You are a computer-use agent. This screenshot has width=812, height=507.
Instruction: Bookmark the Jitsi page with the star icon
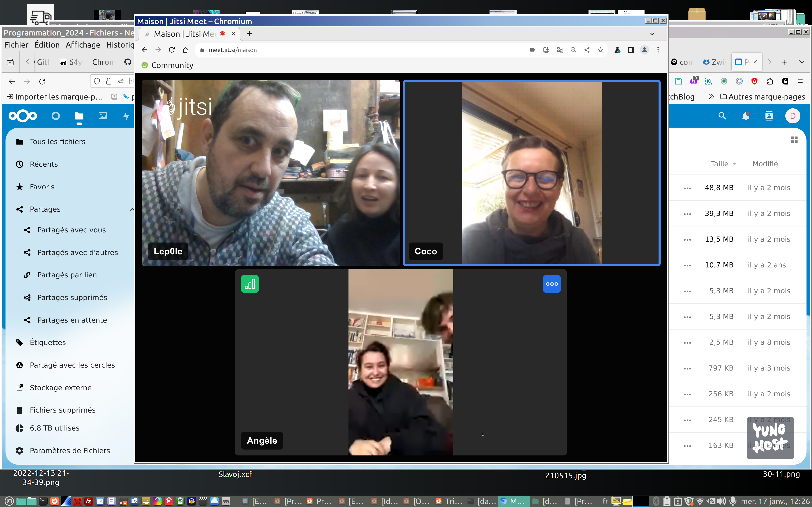click(x=600, y=50)
